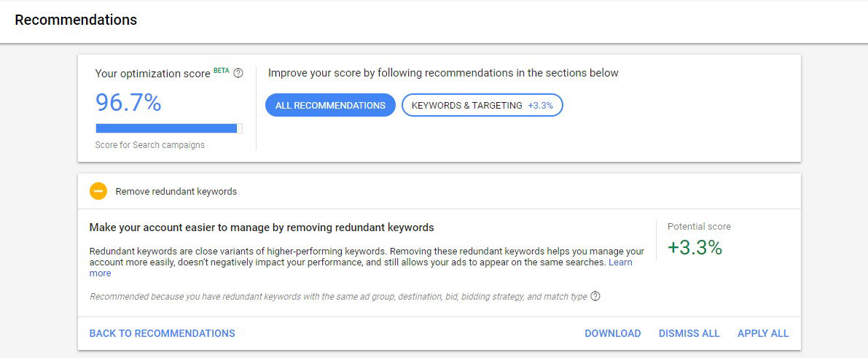Screen dimensions: 868x358
Task: Click yellow minus icon for redundant keywords
Action: click(98, 191)
